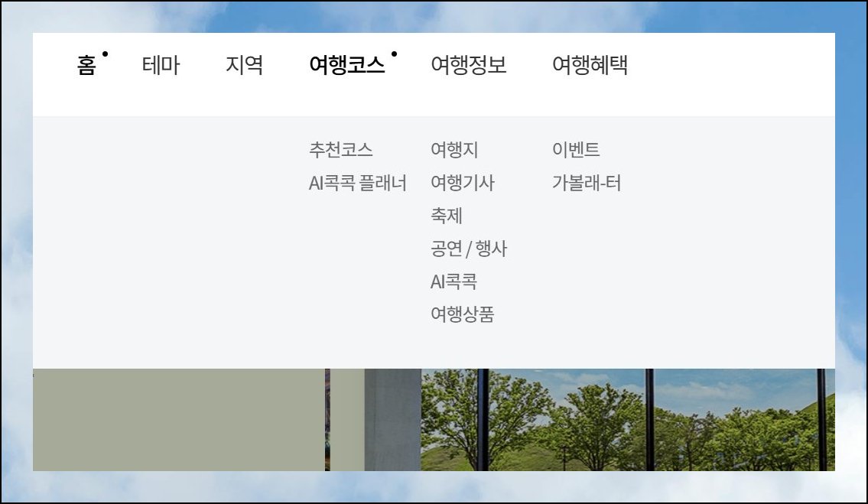868x504 pixels.
Task: Go to the 홈 menu
Action: click(x=86, y=65)
